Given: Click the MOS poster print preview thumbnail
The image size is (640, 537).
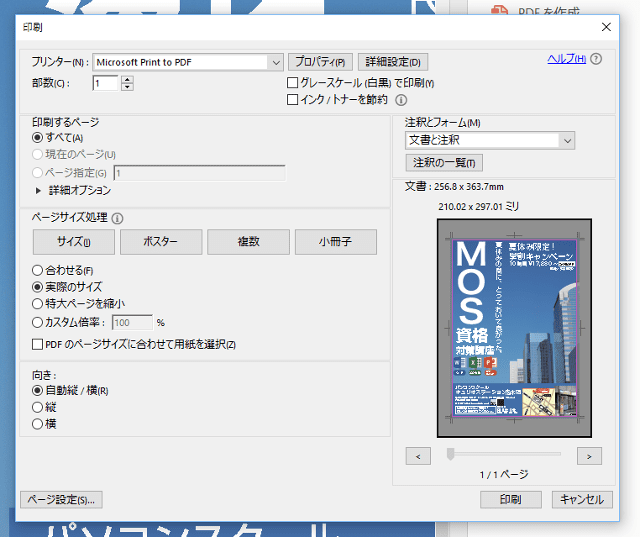Looking at the screenshot, I should point(514,328).
